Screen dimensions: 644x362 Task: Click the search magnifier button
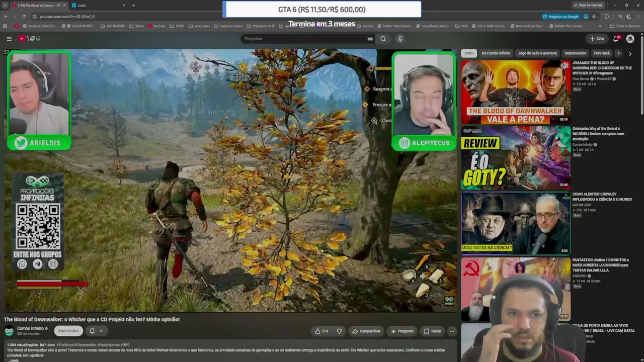[383, 39]
